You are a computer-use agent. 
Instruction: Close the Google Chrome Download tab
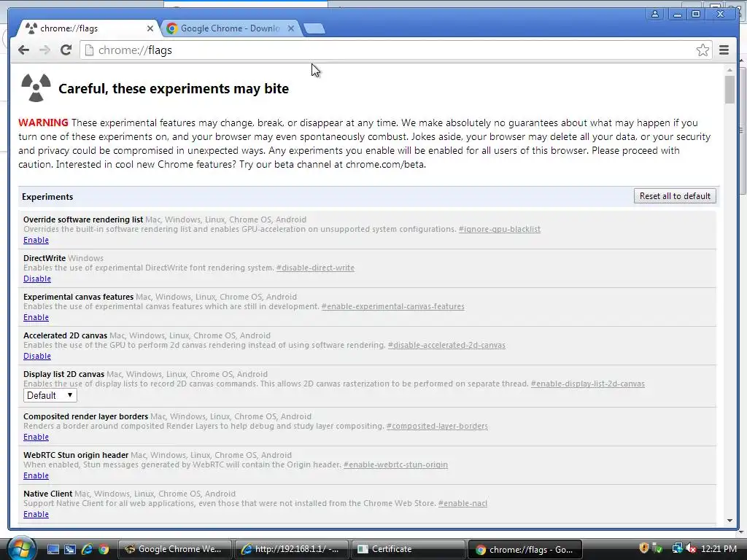[290, 28]
